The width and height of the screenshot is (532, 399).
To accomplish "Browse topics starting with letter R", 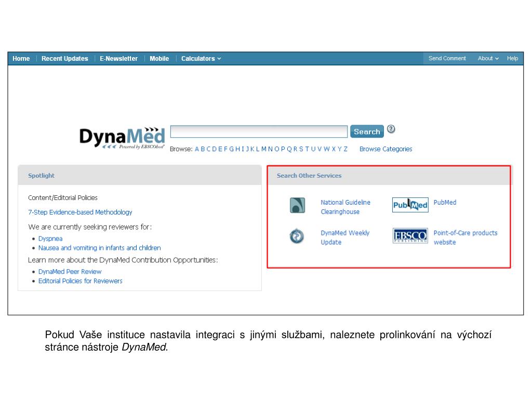I will point(296,149).
